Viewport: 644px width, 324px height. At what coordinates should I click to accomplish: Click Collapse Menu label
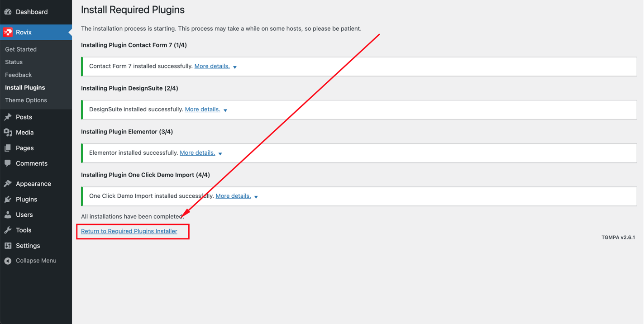pos(36,261)
